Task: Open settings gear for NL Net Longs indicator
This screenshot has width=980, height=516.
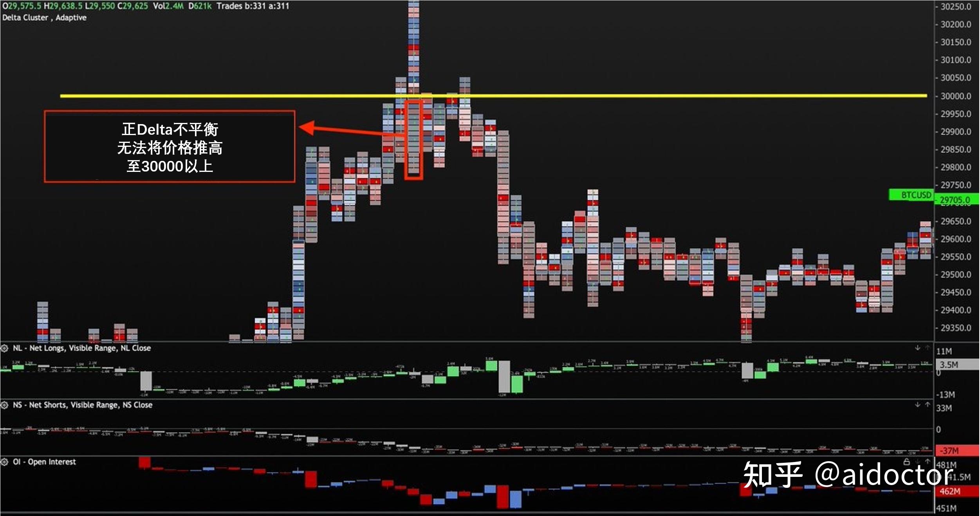Action: (x=5, y=348)
